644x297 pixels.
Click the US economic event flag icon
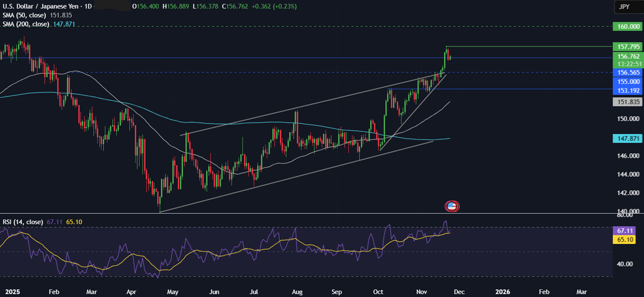click(452, 206)
